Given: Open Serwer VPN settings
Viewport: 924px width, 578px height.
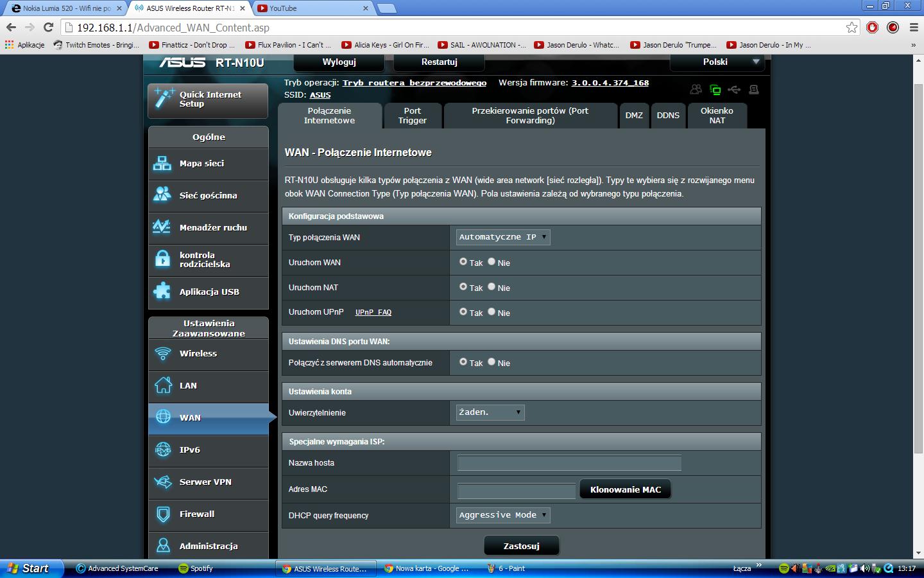Looking at the screenshot, I should coord(208,482).
